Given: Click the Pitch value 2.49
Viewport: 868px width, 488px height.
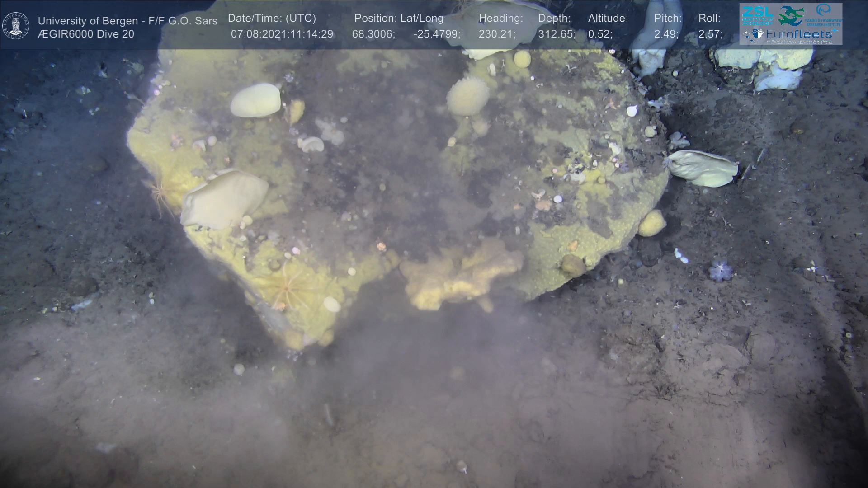Looking at the screenshot, I should (666, 34).
